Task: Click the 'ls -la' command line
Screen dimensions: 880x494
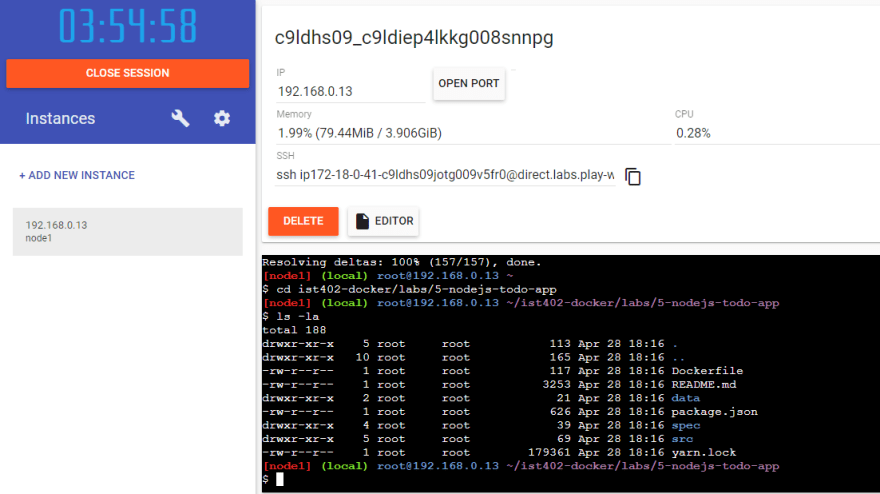Action: coord(291,317)
